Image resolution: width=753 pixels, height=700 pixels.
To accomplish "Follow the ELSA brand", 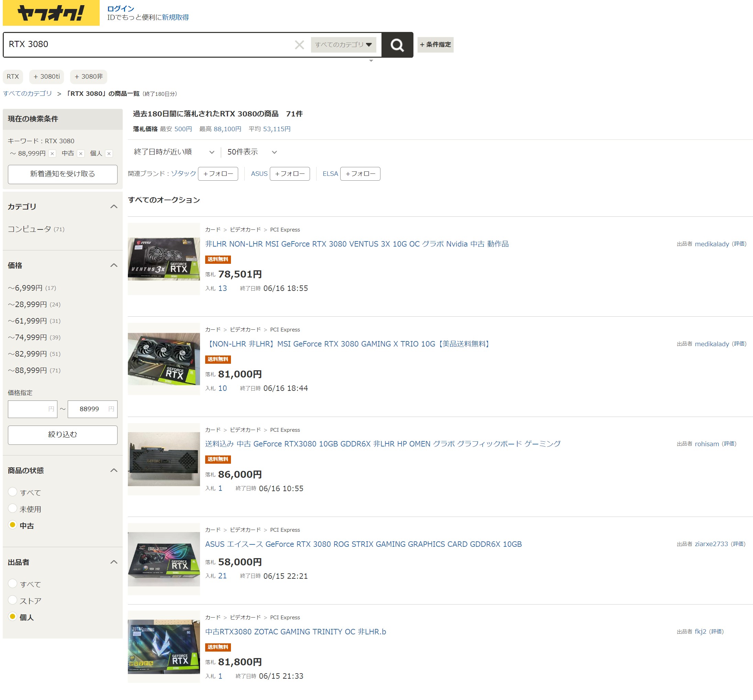I will (360, 174).
